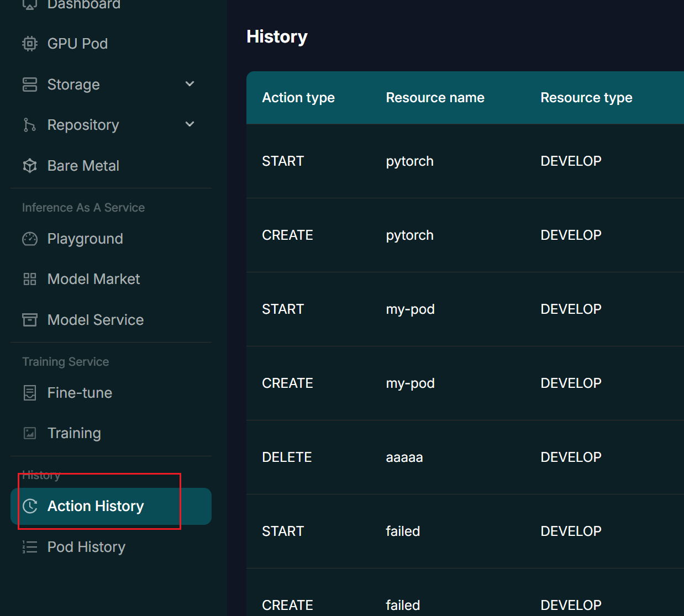Sort by the Action type column header
Image resolution: width=684 pixels, height=616 pixels.
tap(298, 97)
